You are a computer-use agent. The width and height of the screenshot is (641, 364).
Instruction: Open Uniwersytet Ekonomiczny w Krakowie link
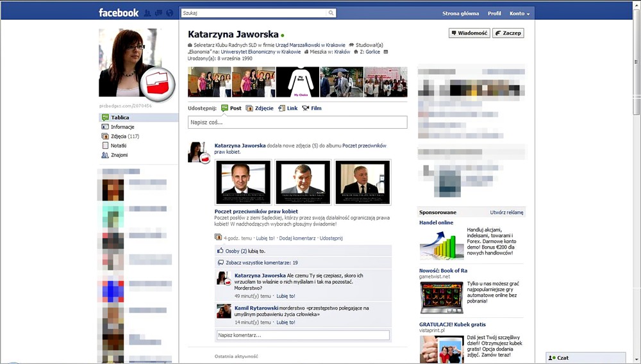click(x=261, y=52)
